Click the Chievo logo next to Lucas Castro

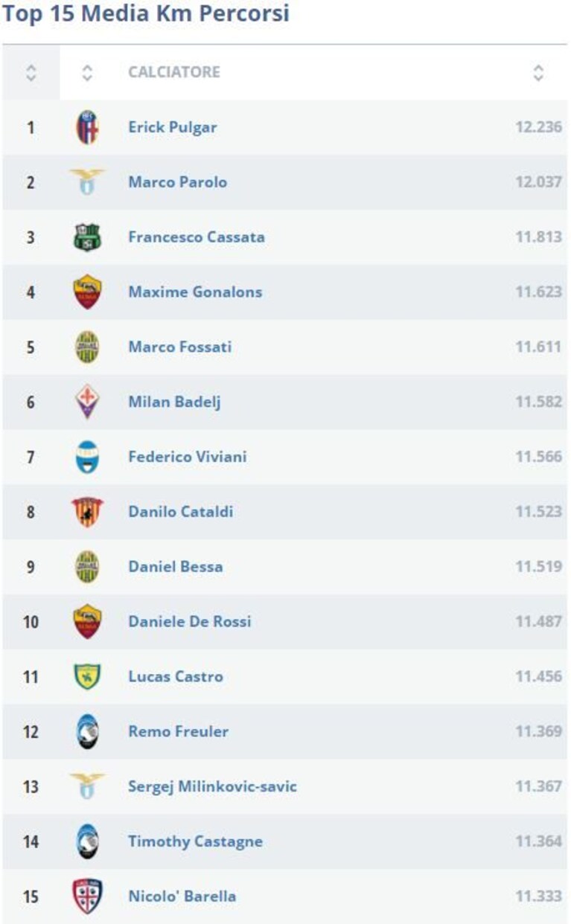87,677
